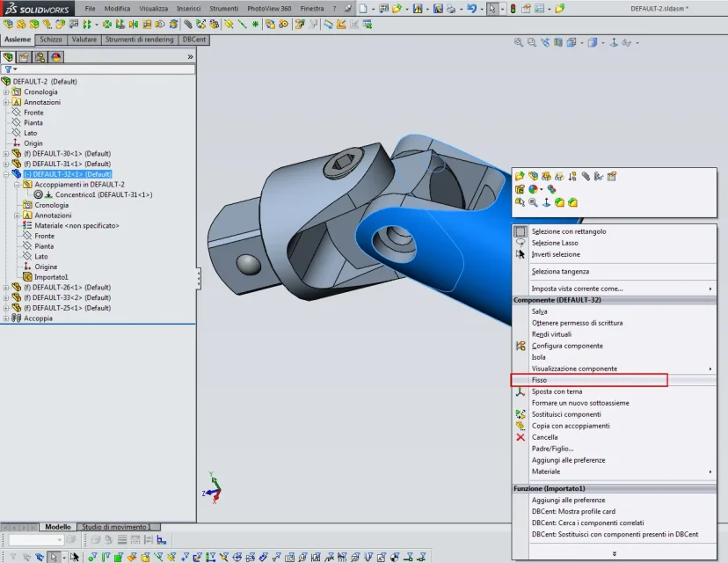Click the green asterisk icon in assembly toolbar

[x=255, y=24]
